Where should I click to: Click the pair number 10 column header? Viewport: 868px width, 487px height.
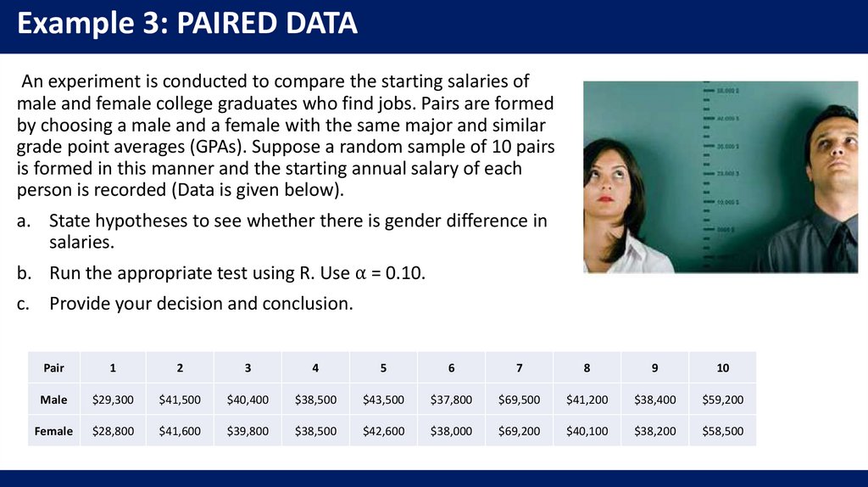coord(723,367)
